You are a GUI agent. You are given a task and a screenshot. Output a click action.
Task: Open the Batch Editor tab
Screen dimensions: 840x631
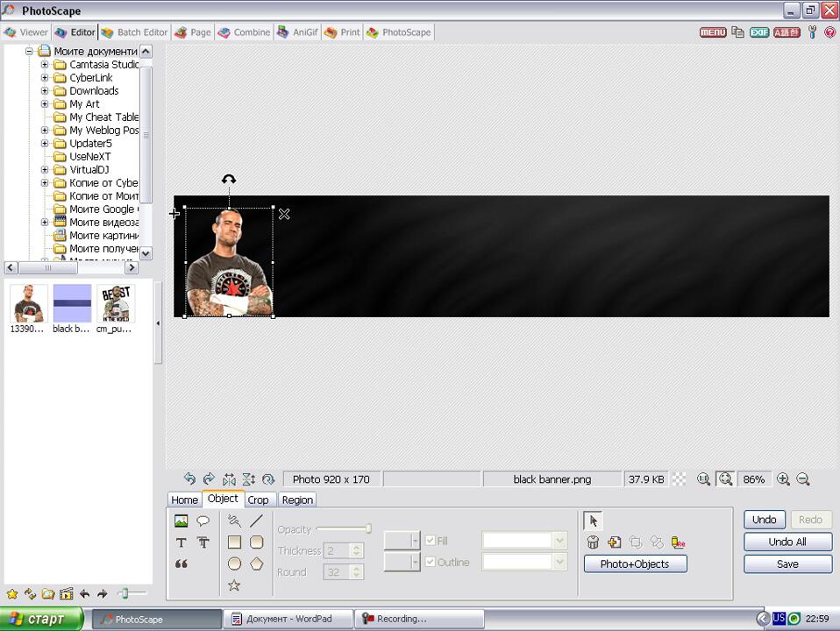[134, 32]
